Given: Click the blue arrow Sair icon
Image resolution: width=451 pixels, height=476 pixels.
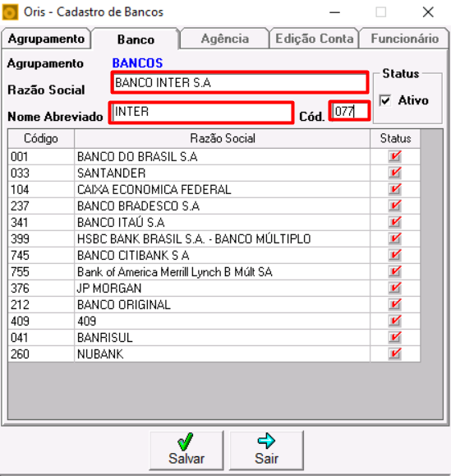Looking at the screenshot, I should tap(266, 441).
